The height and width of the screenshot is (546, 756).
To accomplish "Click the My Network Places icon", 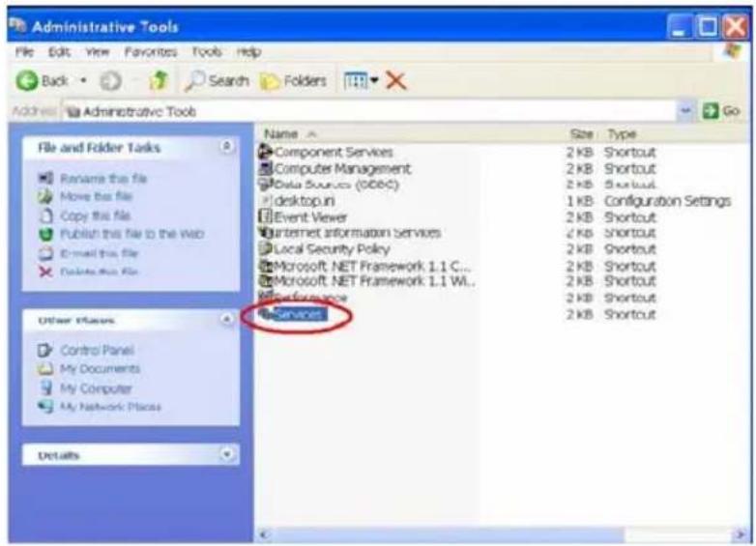I will click(x=45, y=406).
